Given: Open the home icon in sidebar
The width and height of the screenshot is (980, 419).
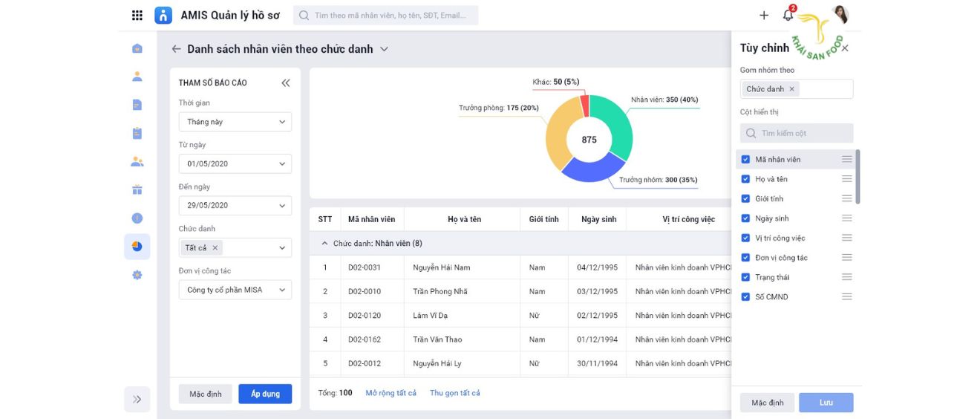Looking at the screenshot, I should tap(137, 48).
